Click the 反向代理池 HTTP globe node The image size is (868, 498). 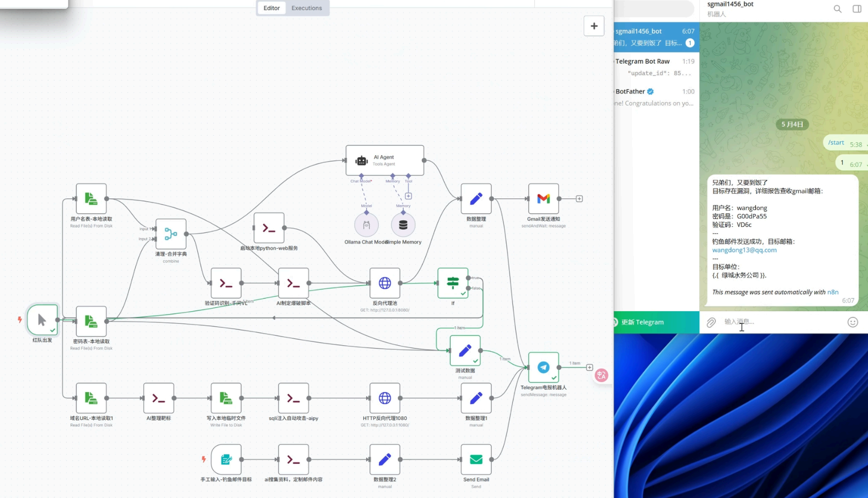(385, 283)
